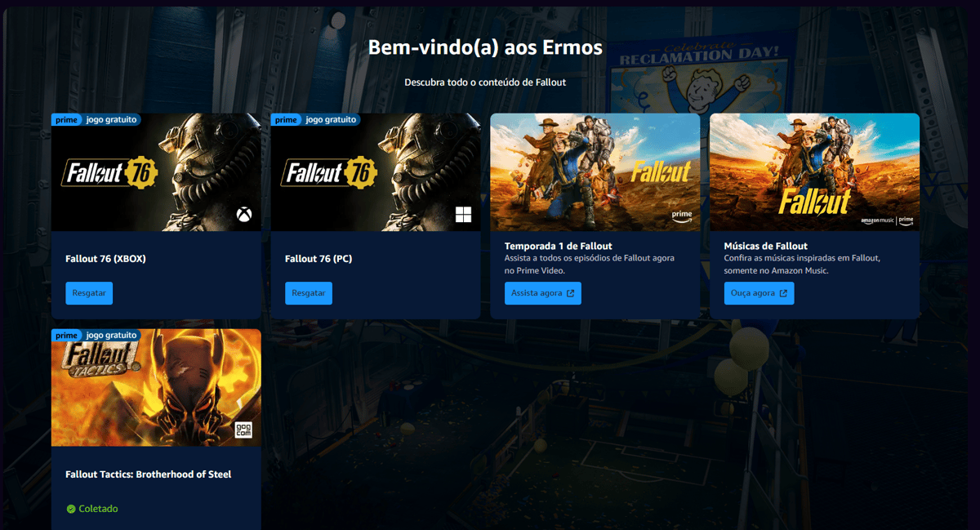Click the Músicas de Fallout title
Screen dimensions: 980x530
766,246
